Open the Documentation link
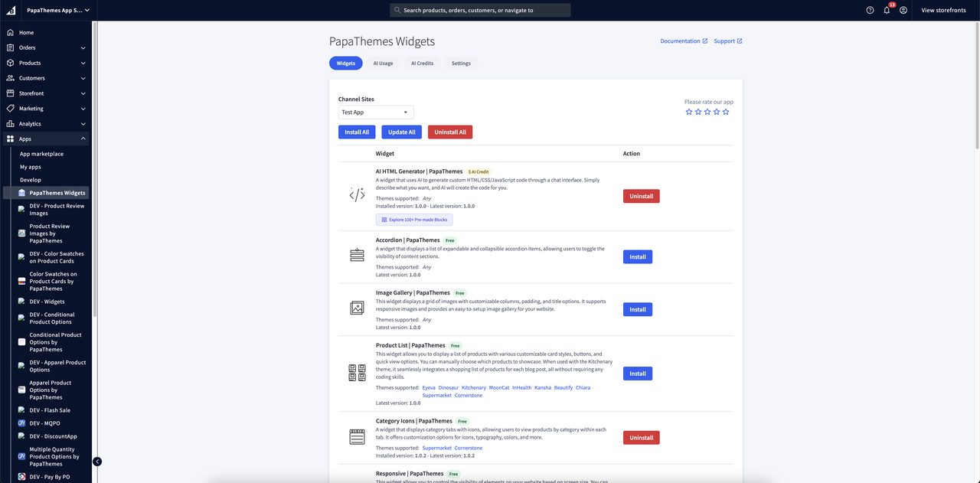Screen dimensions: 980x483 tap(681, 41)
